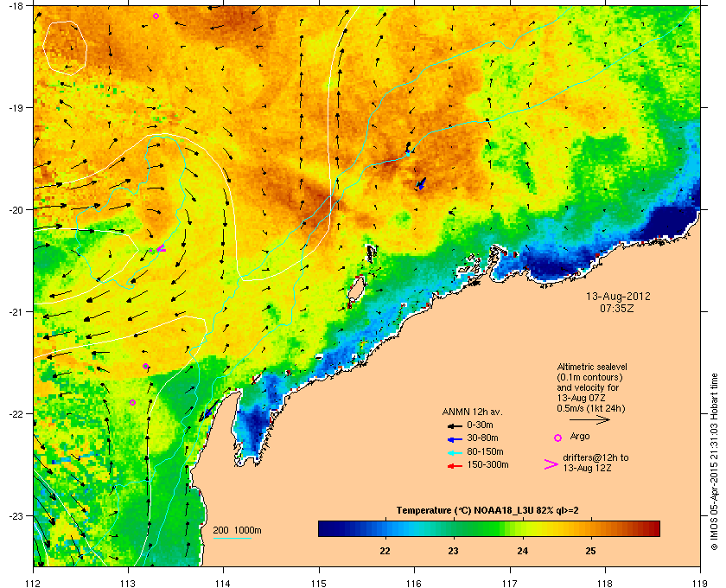Click the 200 1000m isobath label

237,531
